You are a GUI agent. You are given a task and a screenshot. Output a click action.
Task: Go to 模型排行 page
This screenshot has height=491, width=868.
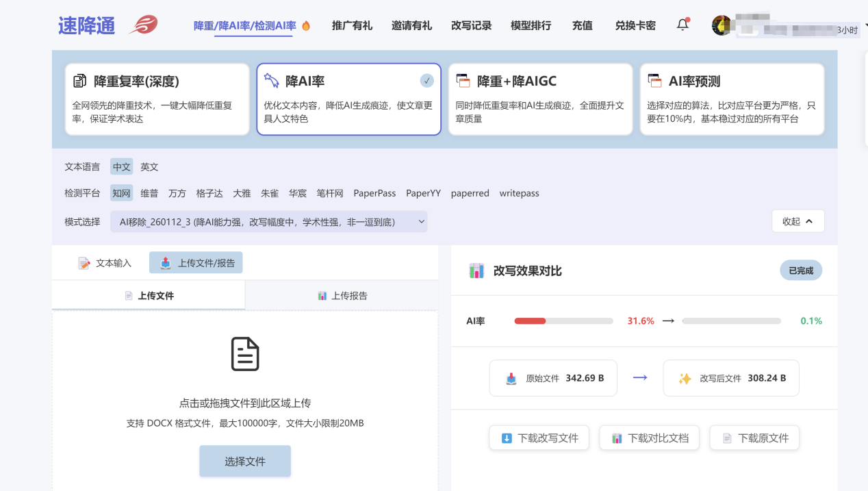click(531, 25)
